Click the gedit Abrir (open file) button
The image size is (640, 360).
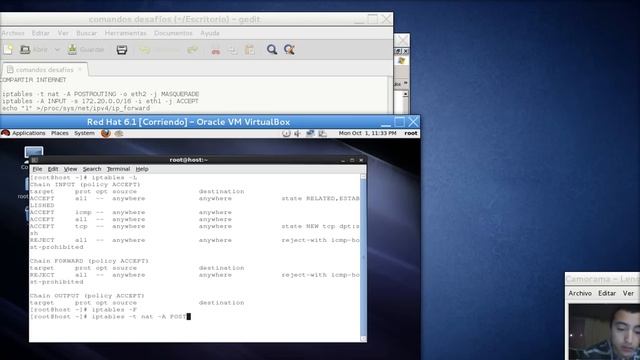(33, 49)
